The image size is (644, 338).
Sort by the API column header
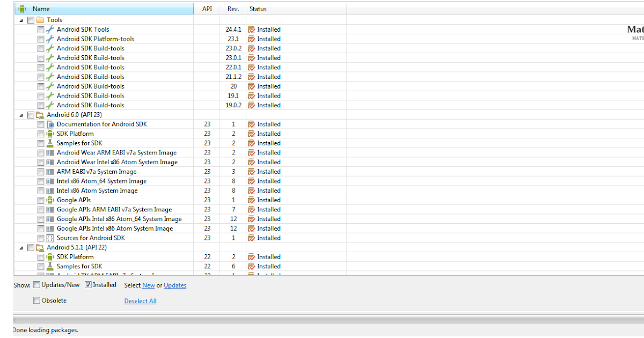point(207,9)
